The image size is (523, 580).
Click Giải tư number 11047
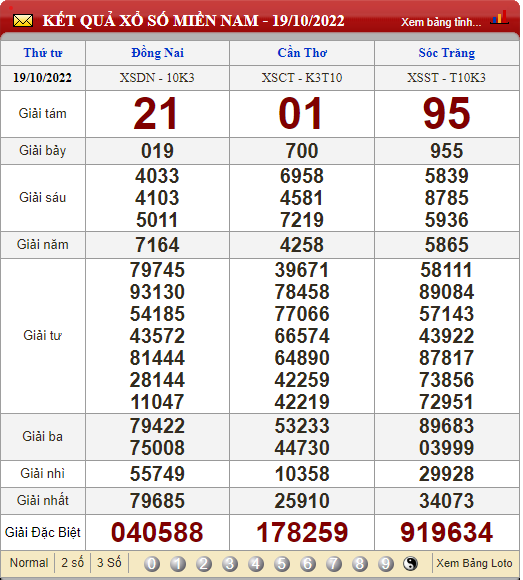point(157,402)
